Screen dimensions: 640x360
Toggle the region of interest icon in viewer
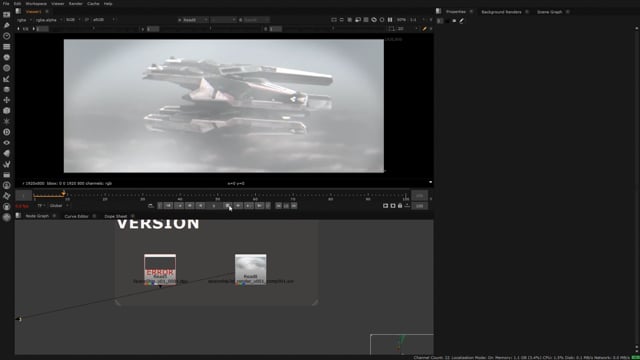click(x=391, y=29)
